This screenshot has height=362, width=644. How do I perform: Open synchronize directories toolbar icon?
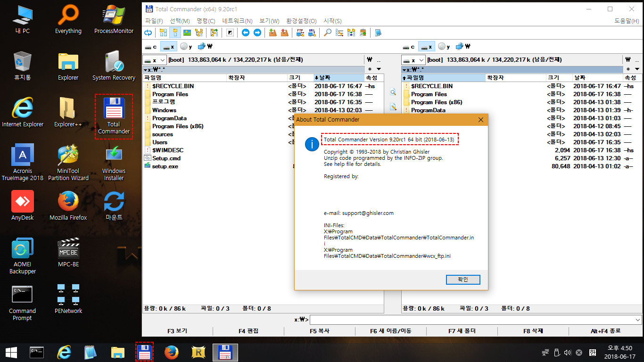point(351,33)
